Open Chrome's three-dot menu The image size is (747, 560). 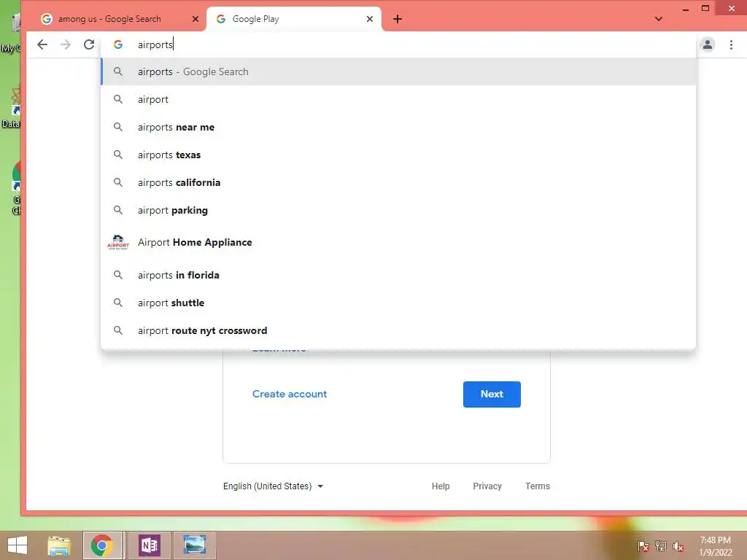pyautogui.click(x=731, y=44)
